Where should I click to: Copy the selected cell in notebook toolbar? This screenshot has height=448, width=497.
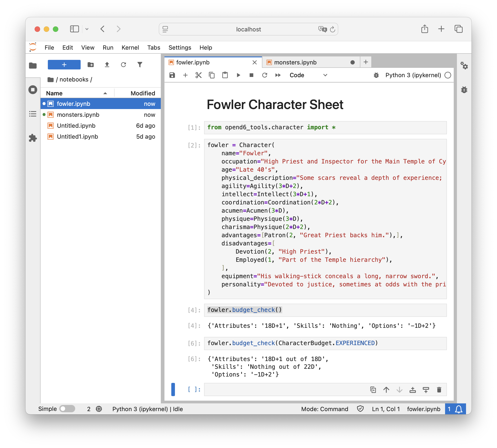pyautogui.click(x=212, y=75)
